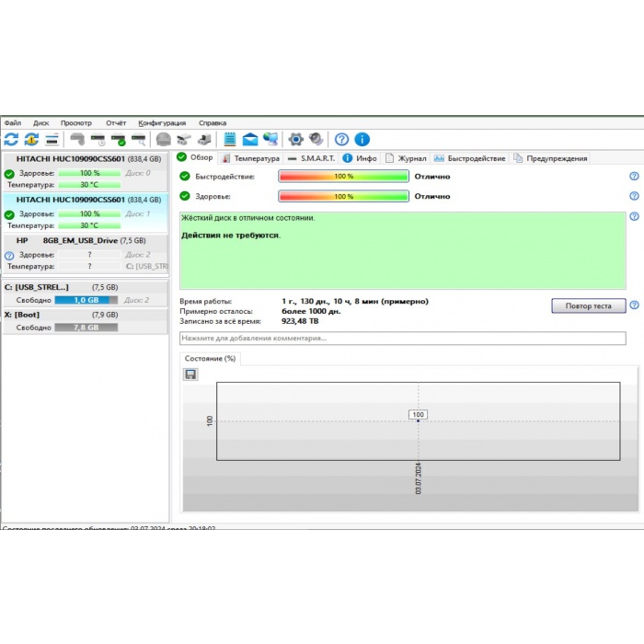
Task: Click the email envelope toolbar icon
Action: [x=249, y=140]
